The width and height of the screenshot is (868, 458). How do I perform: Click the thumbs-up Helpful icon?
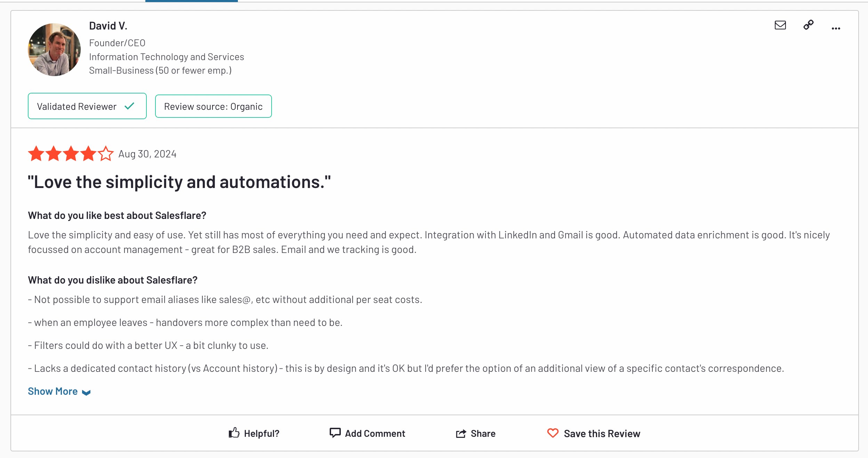(x=234, y=433)
